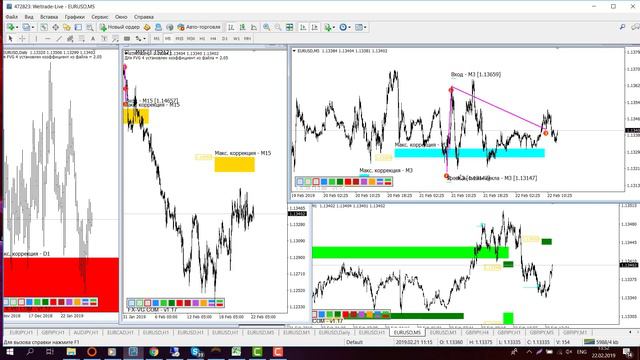
Task: Click the connection status 5988/4 kb indicator
Action: (x=601, y=342)
